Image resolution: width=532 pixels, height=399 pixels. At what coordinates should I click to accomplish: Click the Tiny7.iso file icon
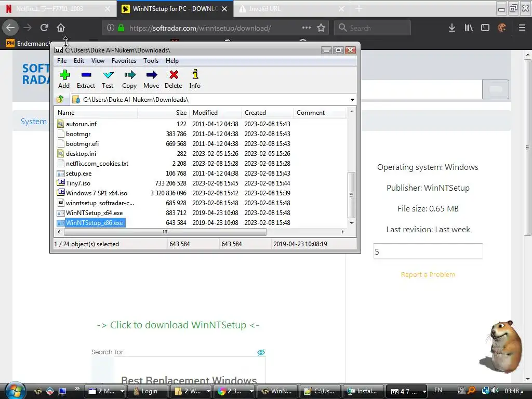[61, 183]
